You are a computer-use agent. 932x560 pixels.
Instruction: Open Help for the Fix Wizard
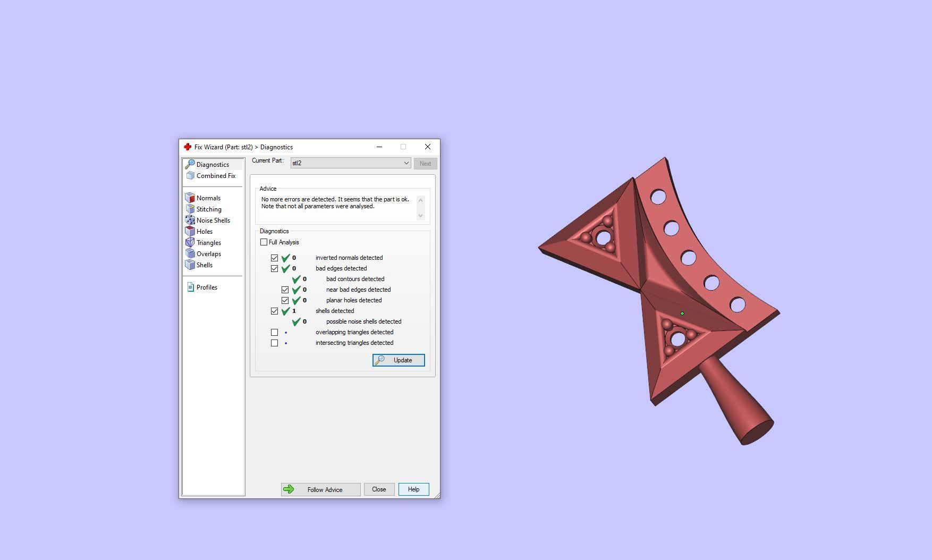414,489
